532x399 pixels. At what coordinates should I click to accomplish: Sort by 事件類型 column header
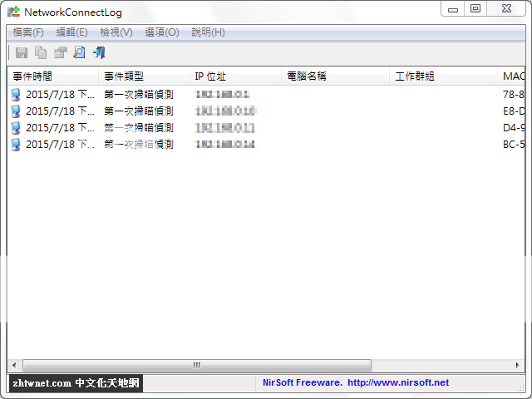(144, 76)
